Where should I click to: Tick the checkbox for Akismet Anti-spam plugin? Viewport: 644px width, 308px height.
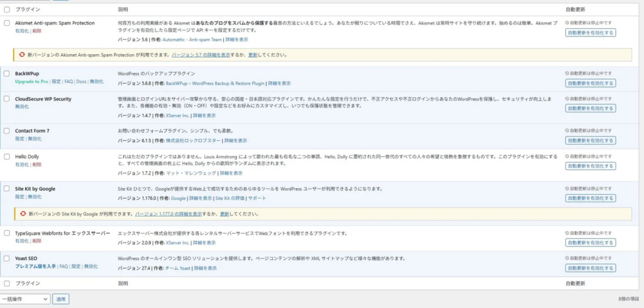pyautogui.click(x=7, y=23)
